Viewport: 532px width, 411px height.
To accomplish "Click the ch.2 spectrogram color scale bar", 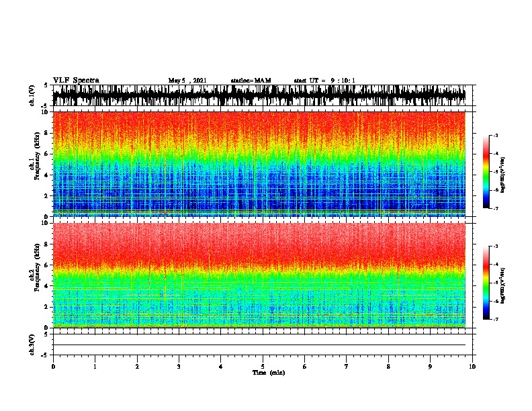I will pyautogui.click(x=486, y=283).
